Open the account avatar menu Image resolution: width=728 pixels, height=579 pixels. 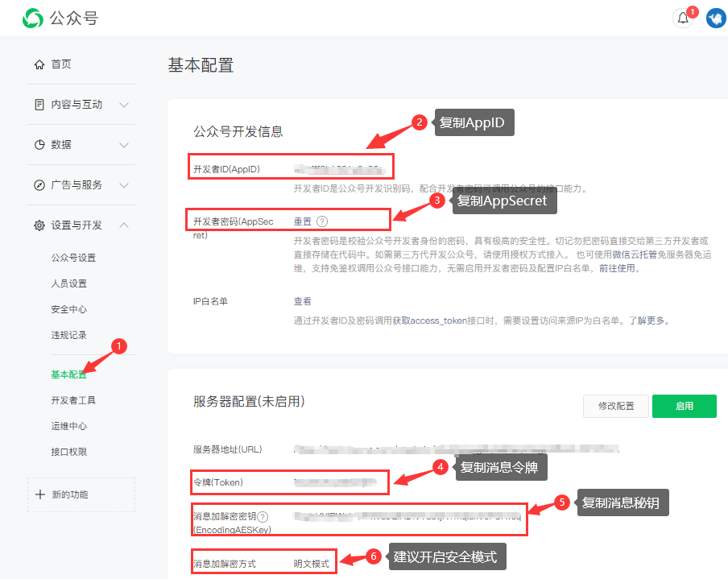click(716, 18)
